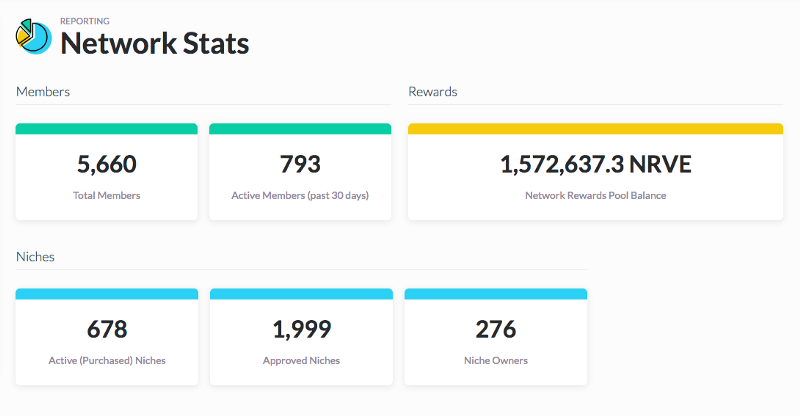Click the 1,572,637.3 NRVE value
Screen dimensions: 800x416
click(595, 164)
